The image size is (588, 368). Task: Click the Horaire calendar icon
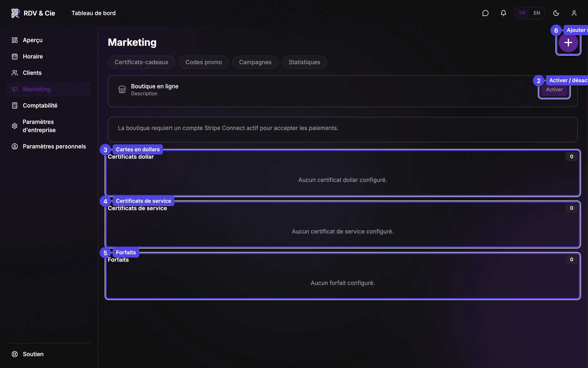(14, 56)
